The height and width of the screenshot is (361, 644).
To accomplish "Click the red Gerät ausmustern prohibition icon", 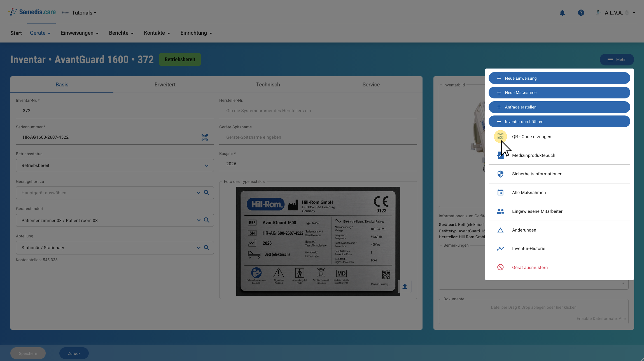I will click(x=500, y=267).
